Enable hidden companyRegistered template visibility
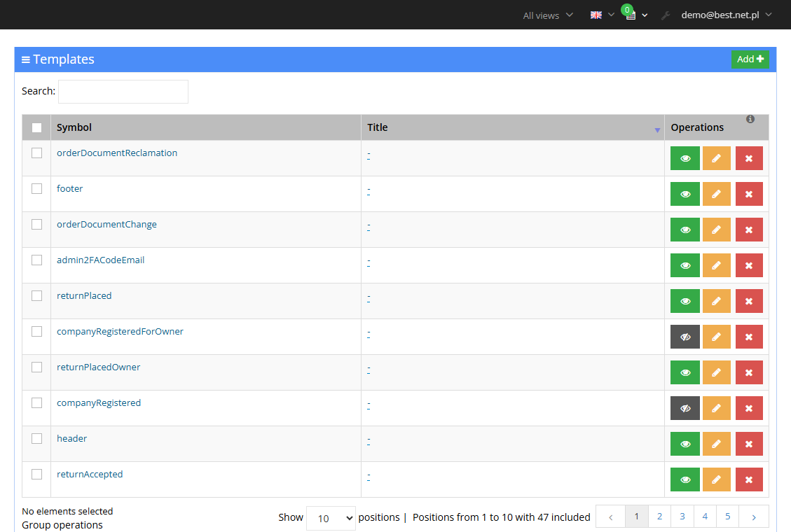Viewport: 791px width, 532px height. (x=685, y=409)
